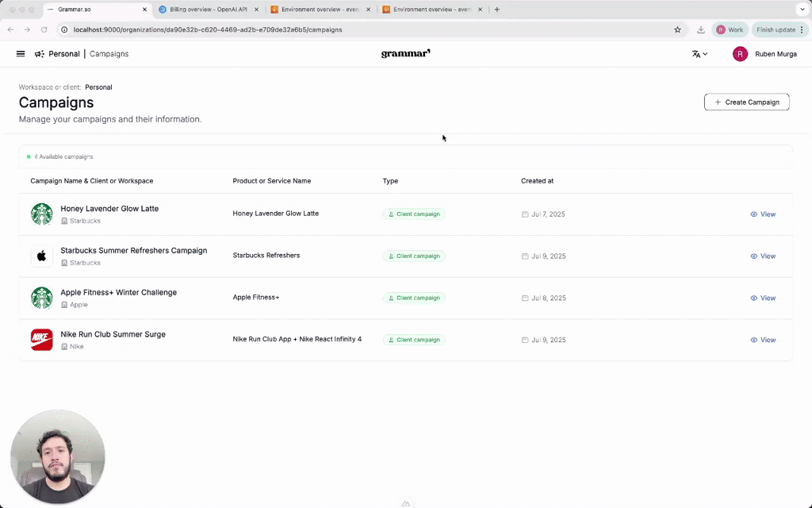The width and height of the screenshot is (812, 508).
Task: Click the Product or Service Name column header
Action: [272, 181]
